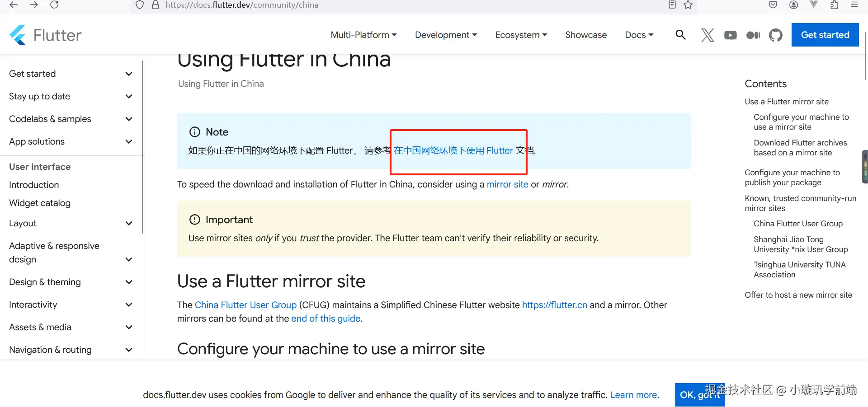Open tracking protection shield icon
868x407 pixels.
[140, 5]
